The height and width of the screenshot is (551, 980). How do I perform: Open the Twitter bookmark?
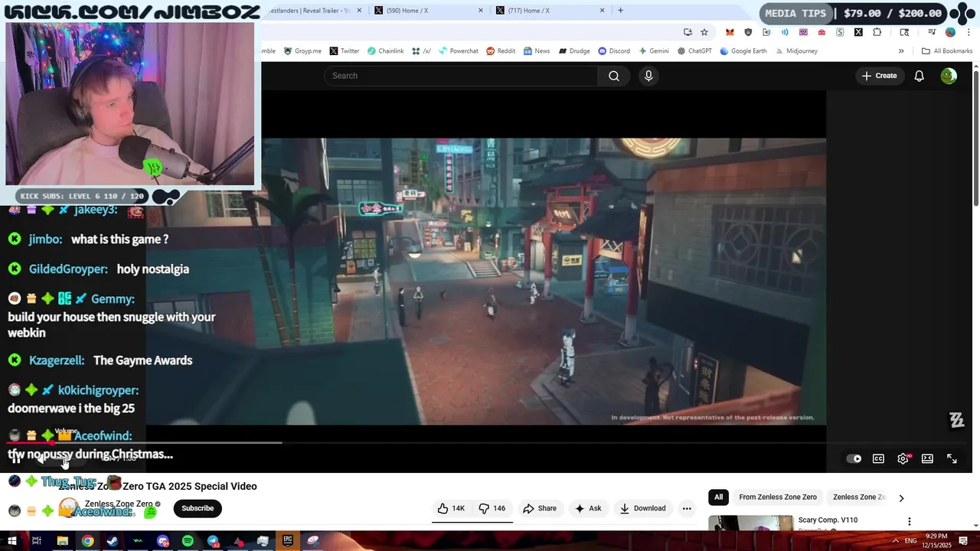345,51
